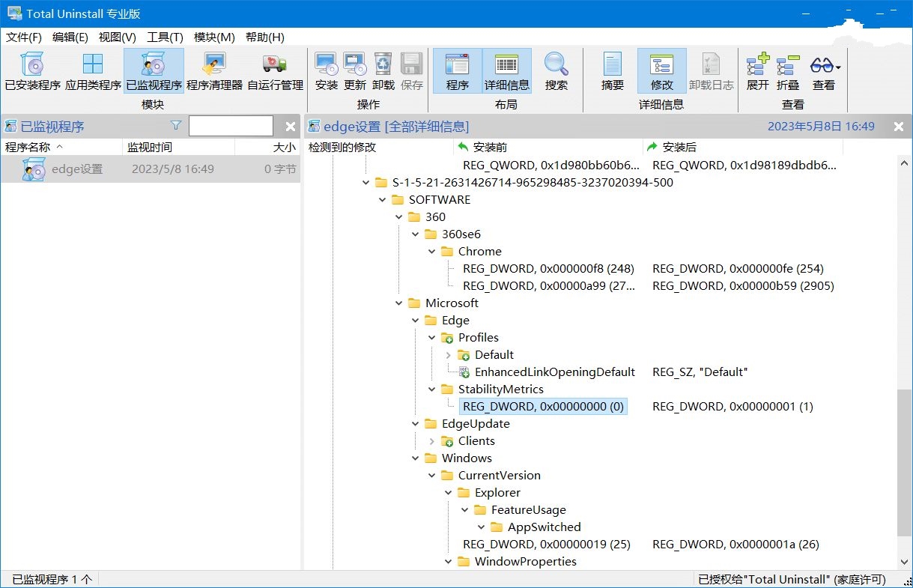913x588 pixels.
Task: Close the edge设置 details panel
Action: [899, 127]
